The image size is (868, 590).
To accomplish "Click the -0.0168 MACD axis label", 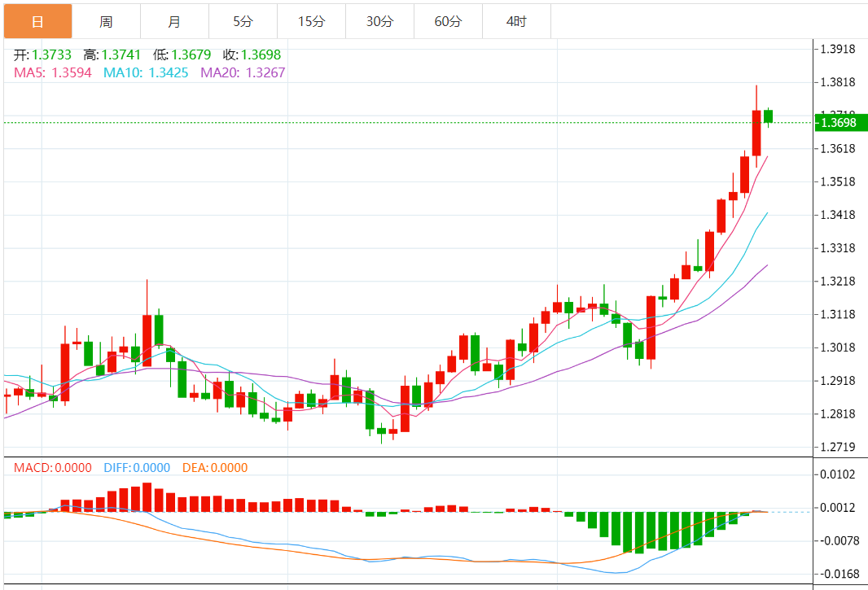I will pos(838,574).
